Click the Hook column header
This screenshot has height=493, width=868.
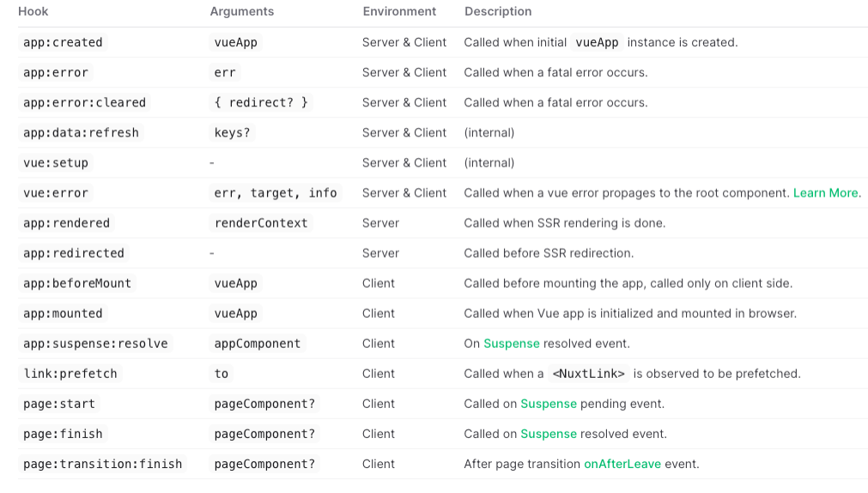coord(33,12)
